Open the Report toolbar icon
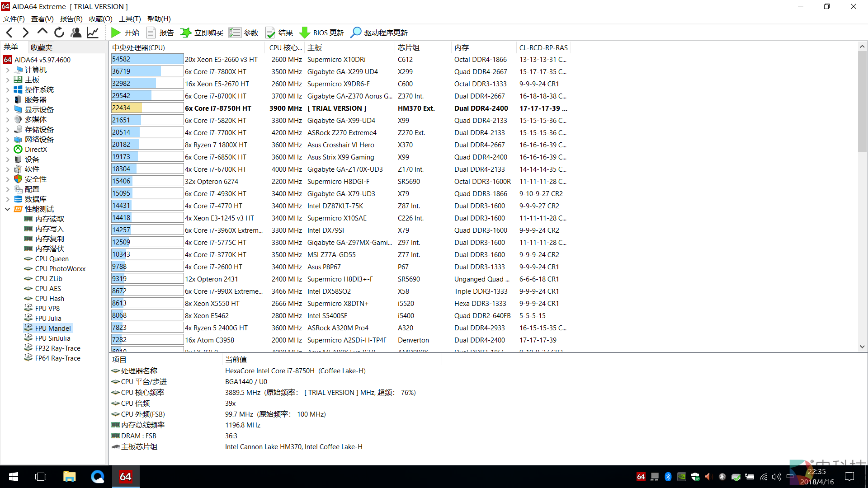 point(151,33)
